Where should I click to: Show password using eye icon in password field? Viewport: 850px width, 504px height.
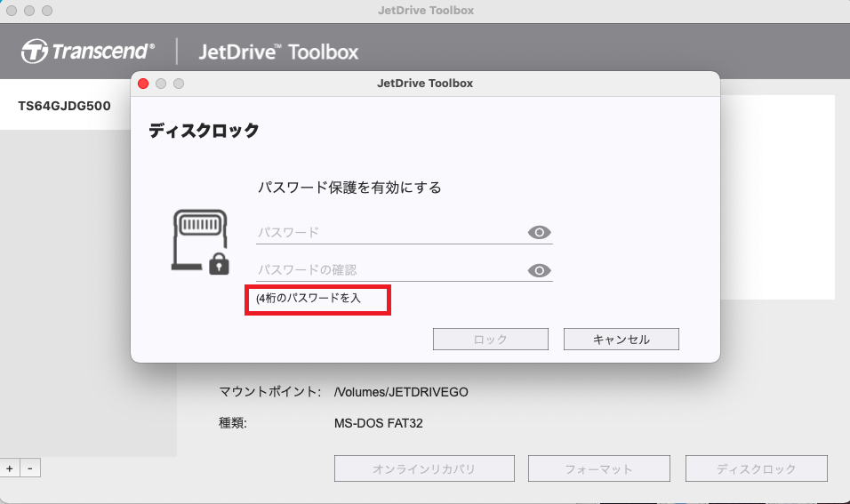pyautogui.click(x=540, y=233)
